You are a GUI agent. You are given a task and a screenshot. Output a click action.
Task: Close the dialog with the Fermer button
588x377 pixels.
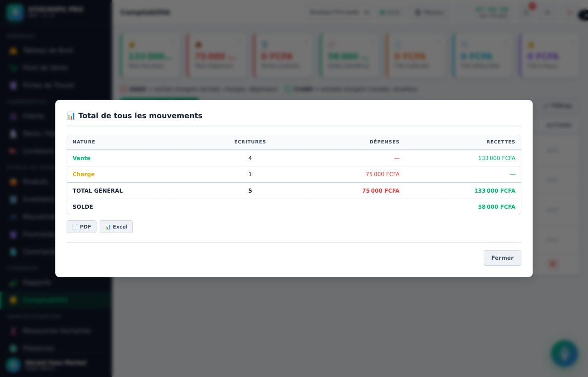(502, 258)
